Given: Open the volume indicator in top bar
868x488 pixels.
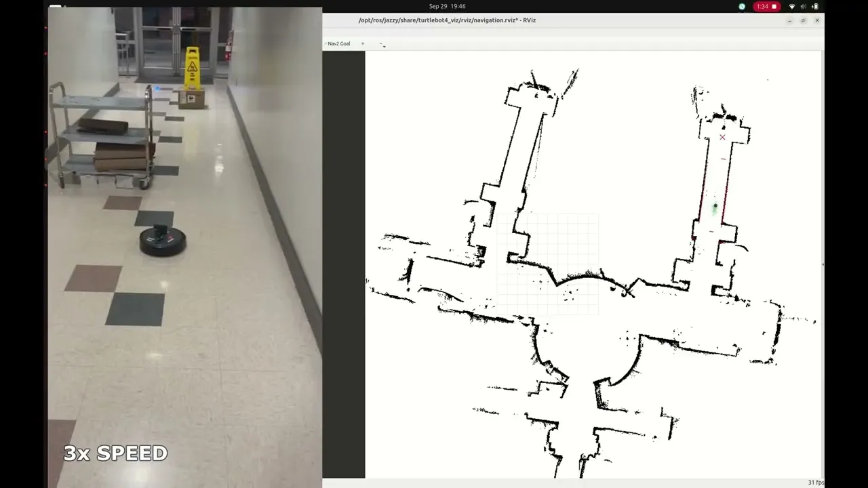Looking at the screenshot, I should point(804,6).
